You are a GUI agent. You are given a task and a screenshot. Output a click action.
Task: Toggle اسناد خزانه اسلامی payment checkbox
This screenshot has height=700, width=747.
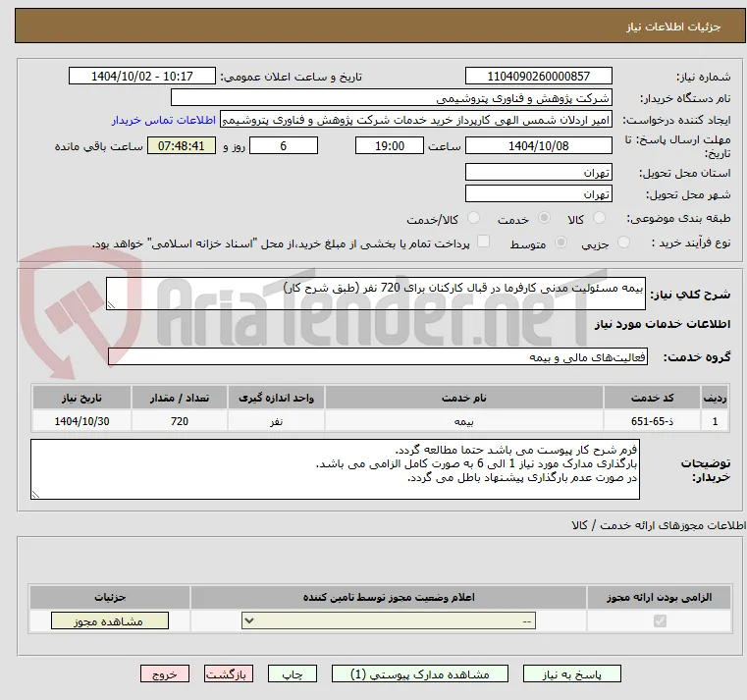pyautogui.click(x=484, y=242)
